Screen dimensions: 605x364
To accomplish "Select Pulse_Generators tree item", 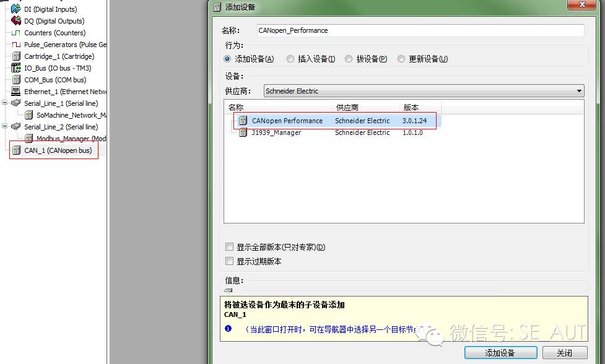I will pyautogui.click(x=65, y=45).
